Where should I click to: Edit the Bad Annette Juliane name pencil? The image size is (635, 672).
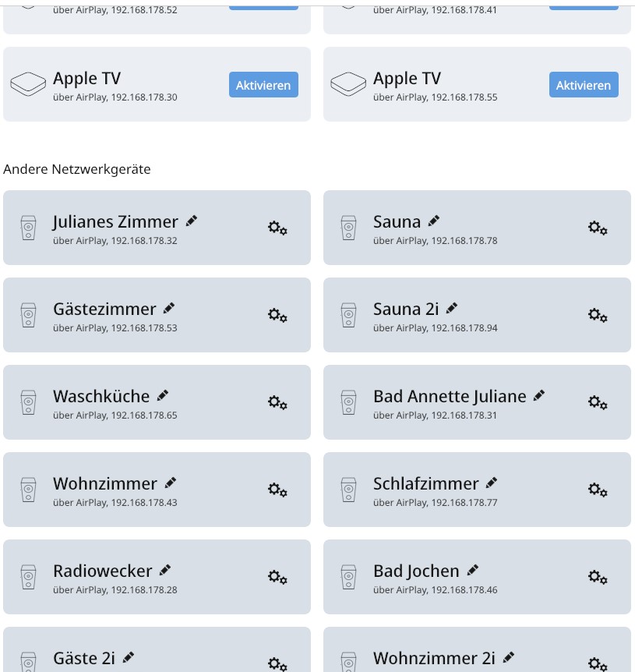tap(539, 395)
